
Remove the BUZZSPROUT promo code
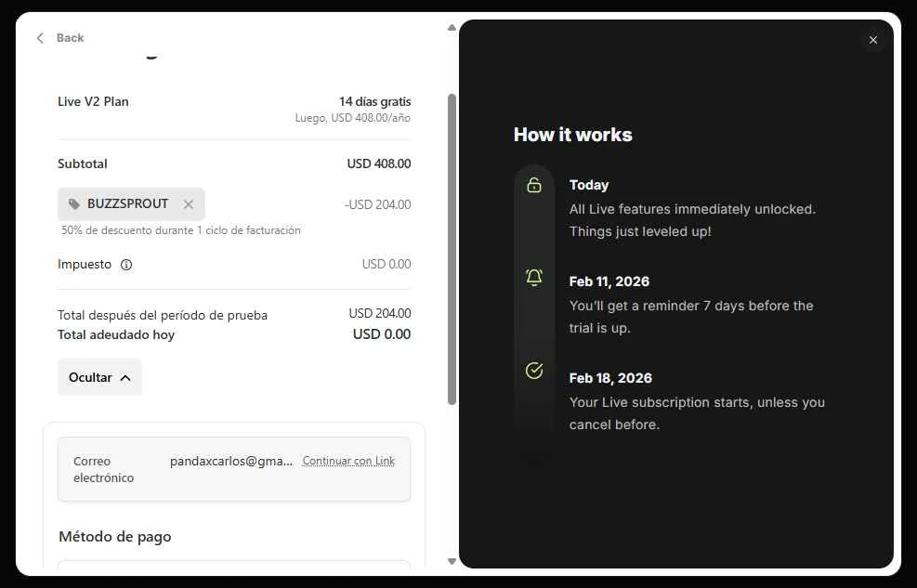(x=189, y=204)
